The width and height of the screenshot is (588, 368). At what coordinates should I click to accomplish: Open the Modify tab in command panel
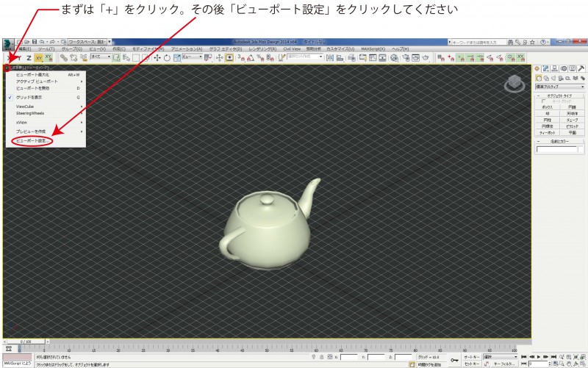click(x=546, y=68)
